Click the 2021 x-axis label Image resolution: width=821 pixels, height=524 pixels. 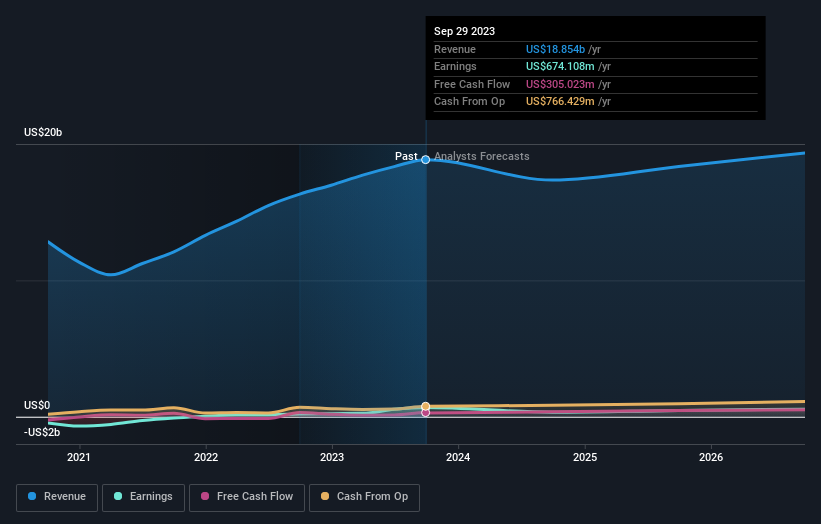click(x=79, y=458)
